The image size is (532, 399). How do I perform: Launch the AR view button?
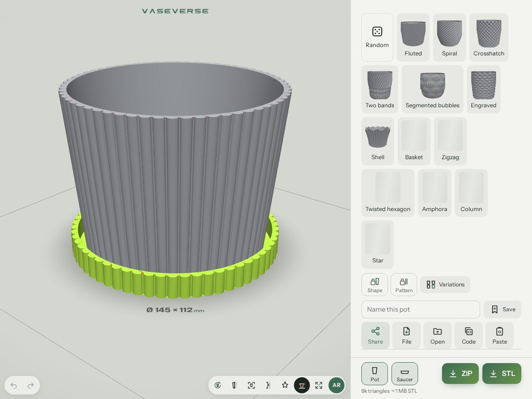coord(336,385)
